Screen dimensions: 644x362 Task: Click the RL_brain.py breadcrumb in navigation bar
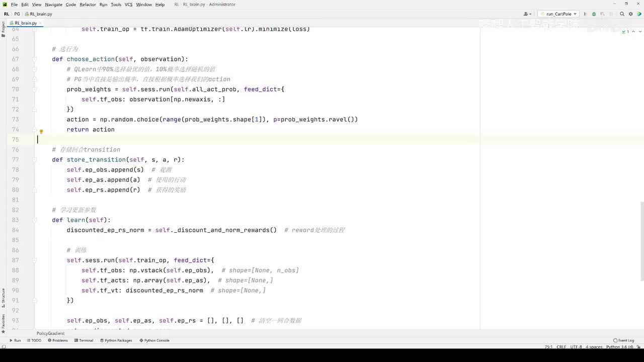tap(39, 14)
